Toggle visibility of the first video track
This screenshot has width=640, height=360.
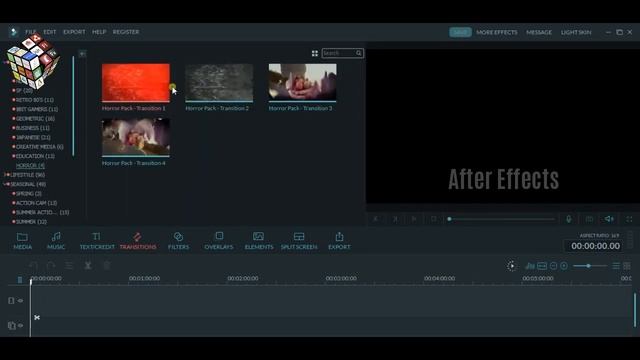[20, 301]
